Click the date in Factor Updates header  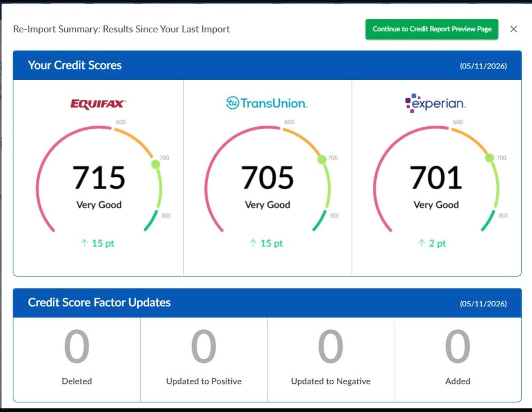coord(483,303)
